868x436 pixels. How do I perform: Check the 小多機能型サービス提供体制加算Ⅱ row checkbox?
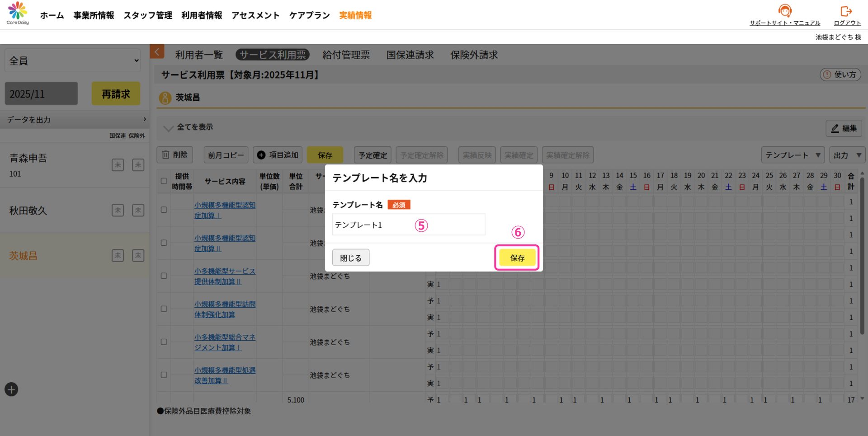pyautogui.click(x=164, y=276)
